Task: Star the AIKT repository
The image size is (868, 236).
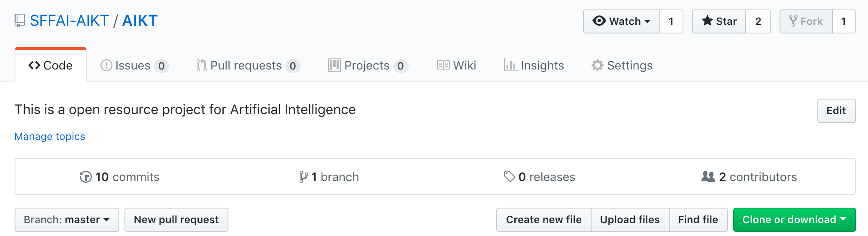Action: (x=719, y=21)
